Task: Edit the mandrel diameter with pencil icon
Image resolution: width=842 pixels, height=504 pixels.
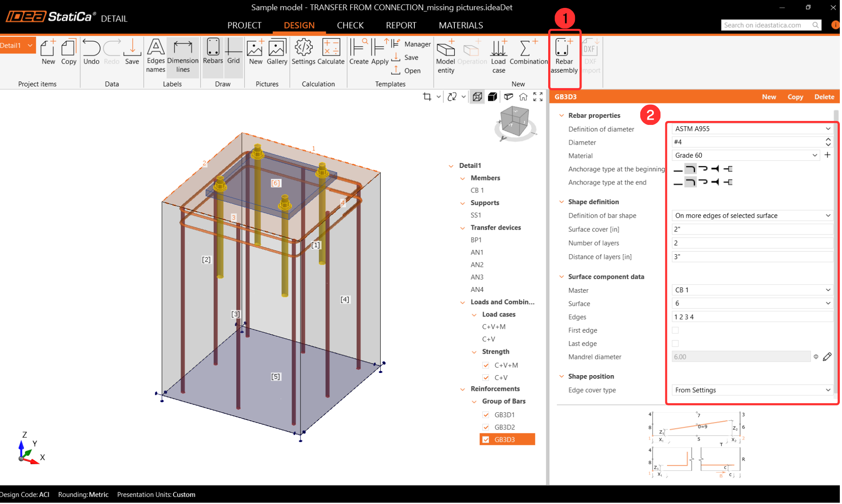Action: coord(827,357)
